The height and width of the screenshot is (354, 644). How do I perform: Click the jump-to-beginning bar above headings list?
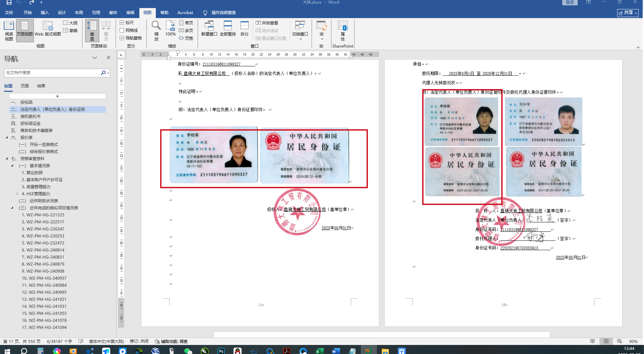pyautogui.click(x=58, y=96)
